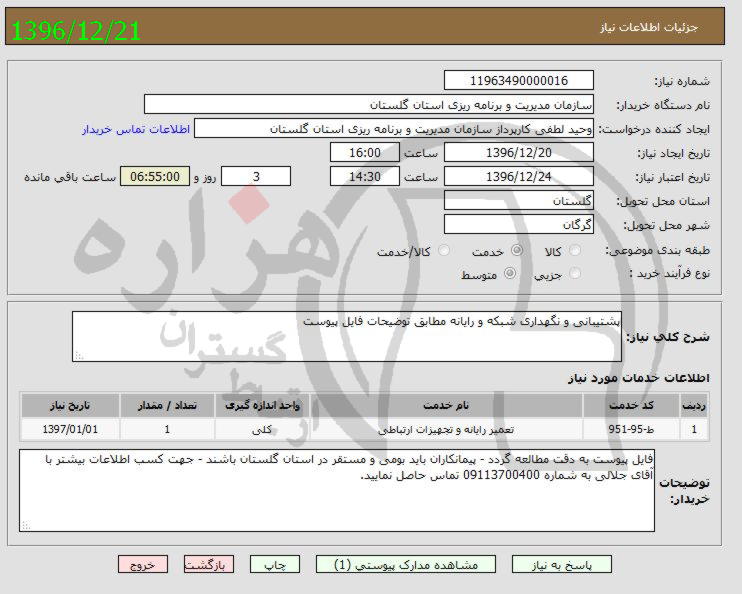Click the جزئیات اطلاعات نیاز header title
Viewport: 742px width, 594px height.
coord(649,27)
